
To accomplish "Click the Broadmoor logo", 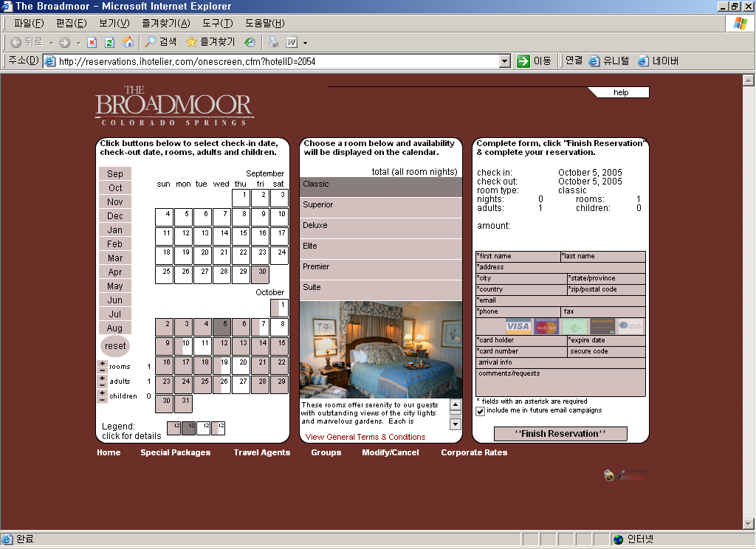I will click(174, 106).
